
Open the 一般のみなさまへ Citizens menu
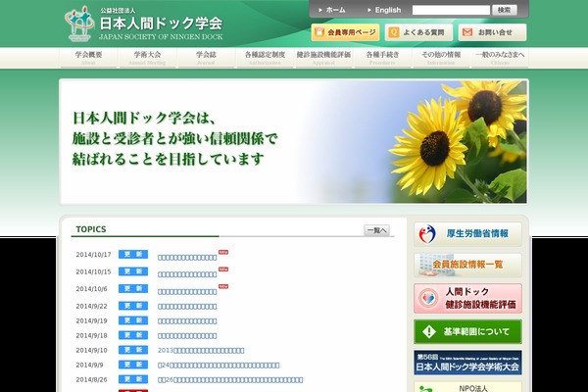[x=500, y=58]
